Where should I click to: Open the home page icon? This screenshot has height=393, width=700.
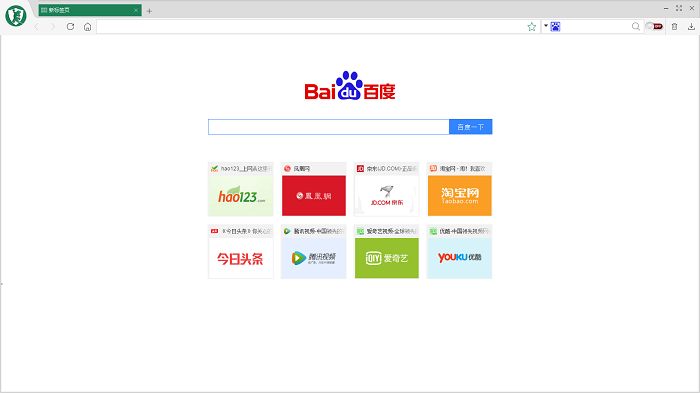88,27
